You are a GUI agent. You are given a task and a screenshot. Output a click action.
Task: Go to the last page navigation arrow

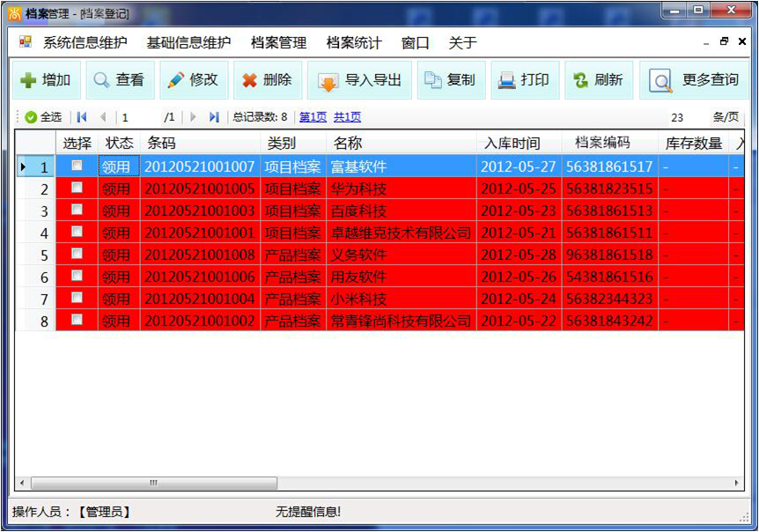[x=214, y=117]
